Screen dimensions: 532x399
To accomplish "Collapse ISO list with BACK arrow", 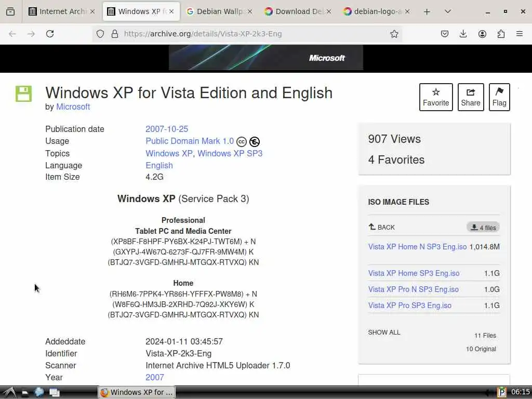I will (x=382, y=227).
